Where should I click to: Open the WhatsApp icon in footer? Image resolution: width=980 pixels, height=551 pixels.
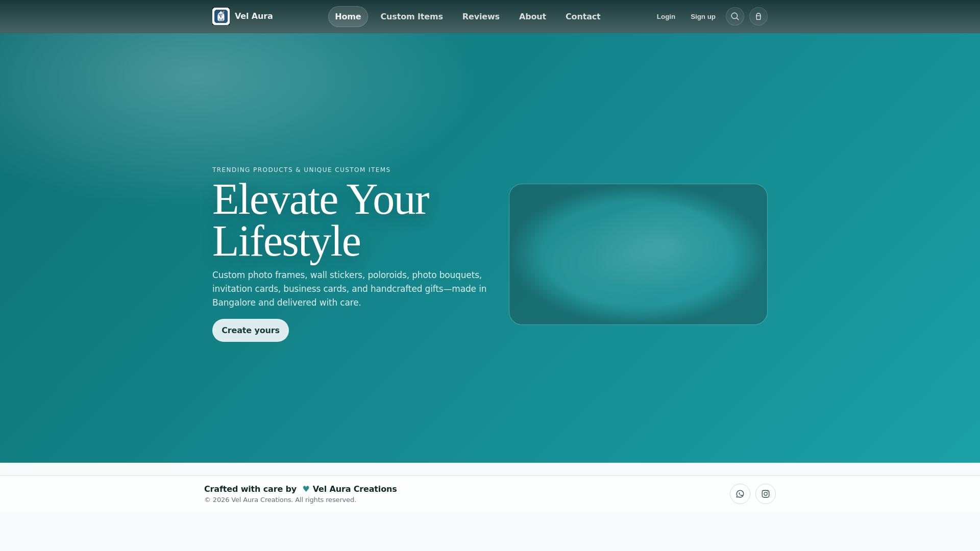pos(740,494)
